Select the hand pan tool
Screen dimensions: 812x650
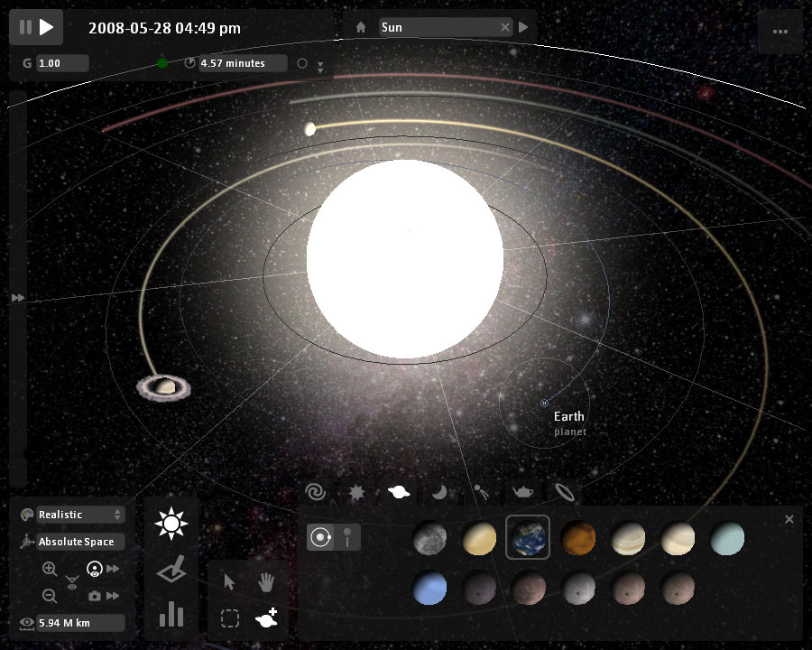[266, 581]
